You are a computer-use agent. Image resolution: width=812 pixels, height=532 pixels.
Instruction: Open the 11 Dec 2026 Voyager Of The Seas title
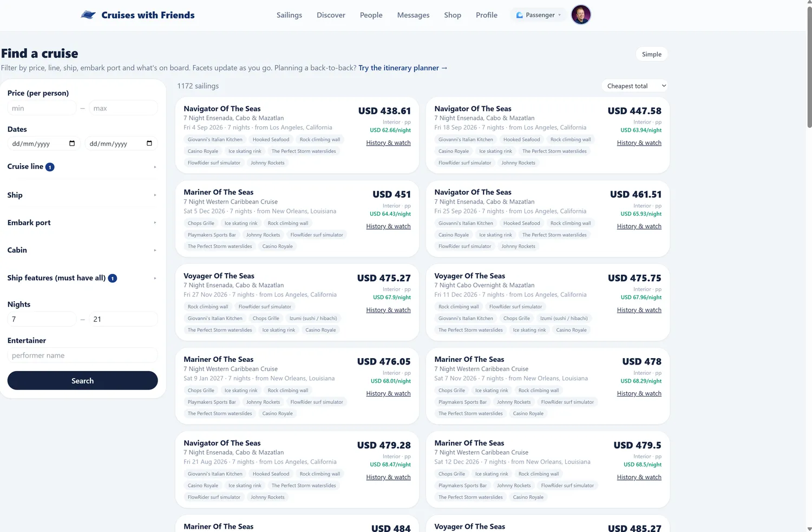point(469,276)
